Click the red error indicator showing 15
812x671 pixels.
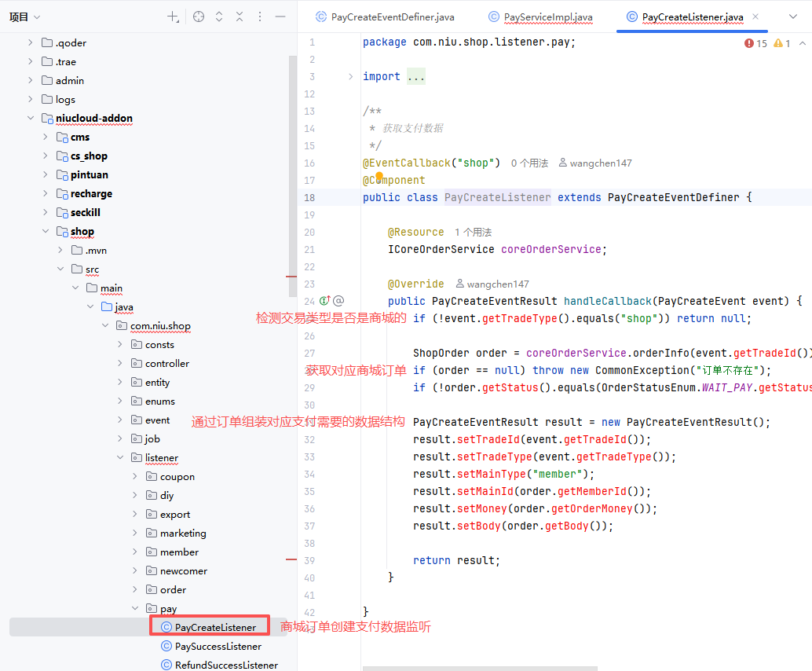[756, 43]
